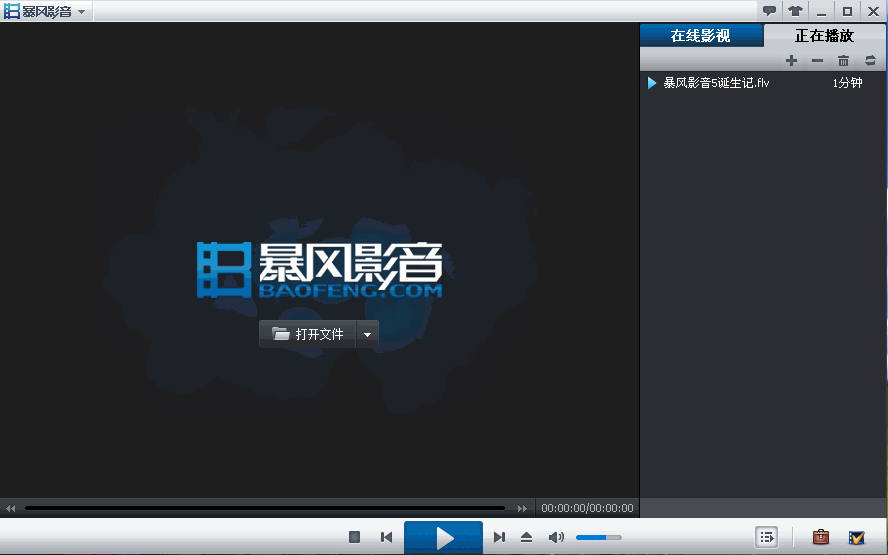Mute audio with the speaker icon
Image resolution: width=888 pixels, height=555 pixels.
coord(556,537)
